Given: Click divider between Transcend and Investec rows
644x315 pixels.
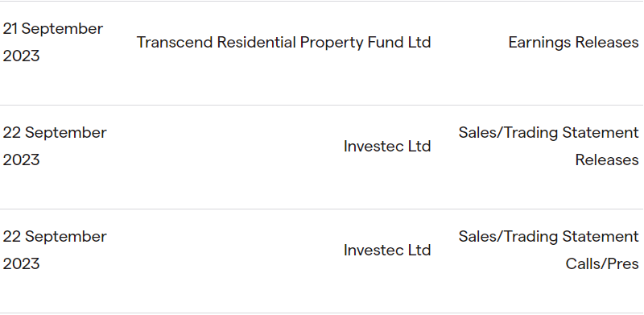Looking at the screenshot, I should 322,105.
